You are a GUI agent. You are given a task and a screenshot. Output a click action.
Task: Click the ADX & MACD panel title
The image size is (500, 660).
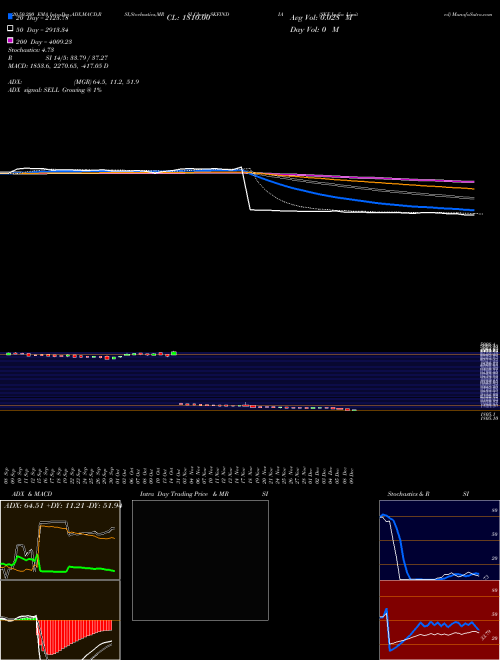(32, 494)
